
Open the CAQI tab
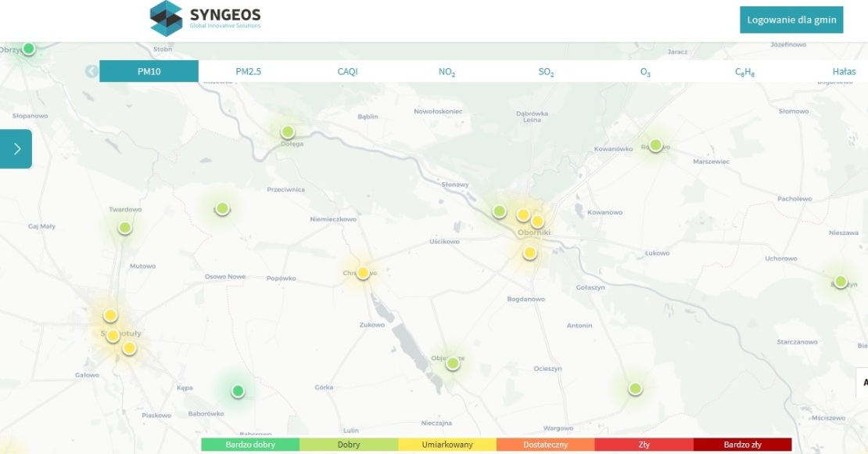click(347, 71)
